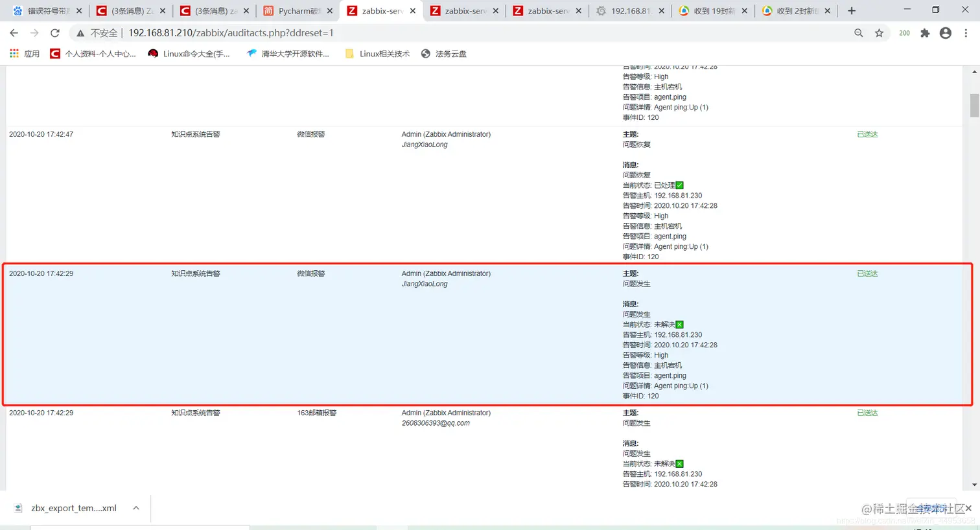Viewport: 980px width, 530px height.
Task: Open the Extensions puzzle-piece menu
Action: (x=925, y=33)
